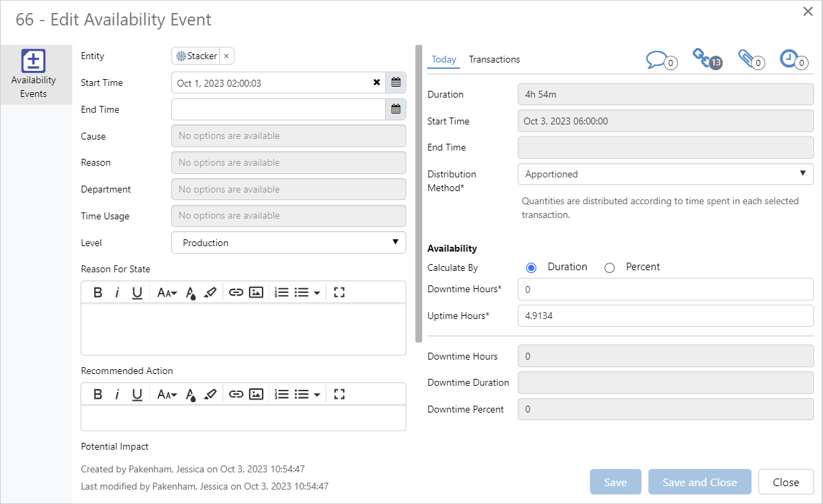Open the Distribution Method dropdown
The image size is (823, 504).
(665, 174)
